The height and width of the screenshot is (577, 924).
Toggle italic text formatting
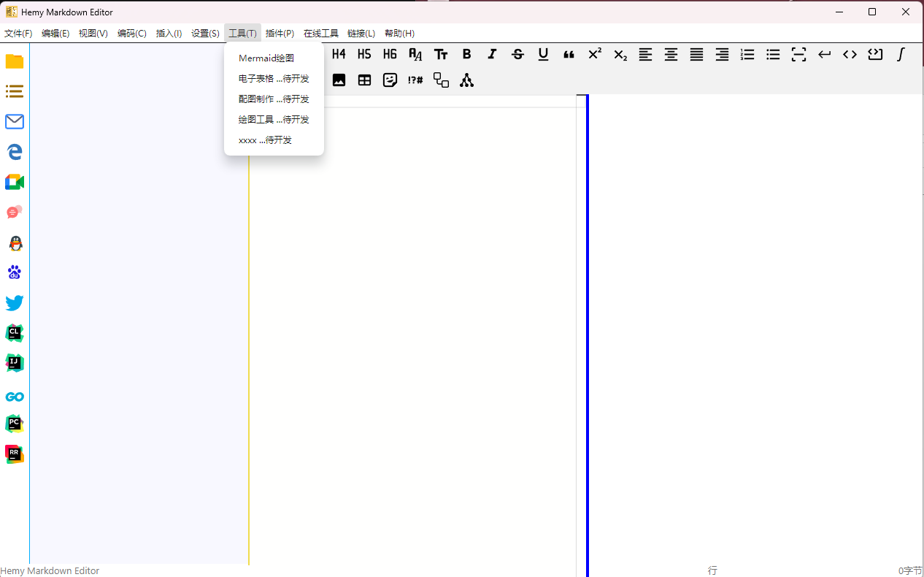pyautogui.click(x=492, y=54)
